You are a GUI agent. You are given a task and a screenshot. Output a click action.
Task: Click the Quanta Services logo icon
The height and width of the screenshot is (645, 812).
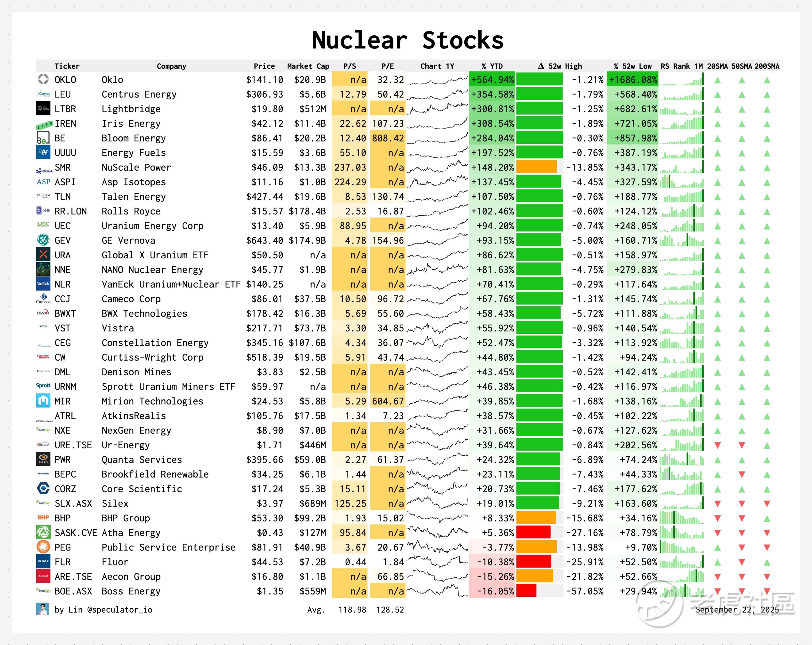click(43, 459)
